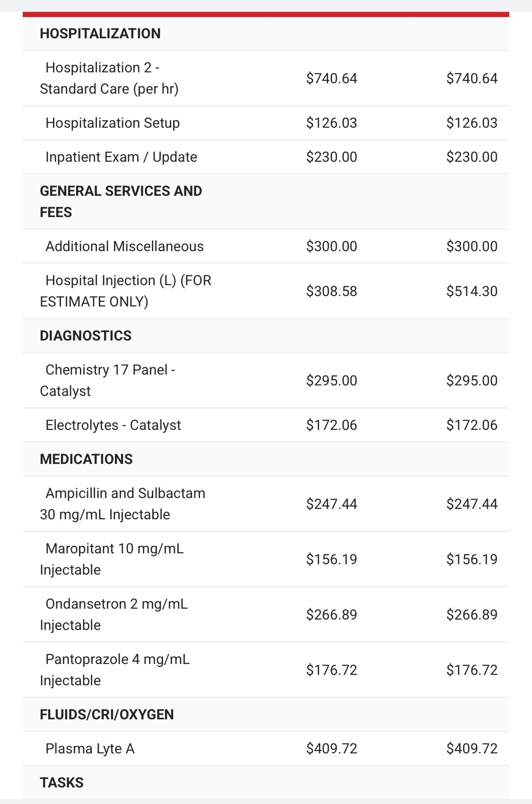Select Chemistry 17 Panel - Catalyst item

click(266, 380)
